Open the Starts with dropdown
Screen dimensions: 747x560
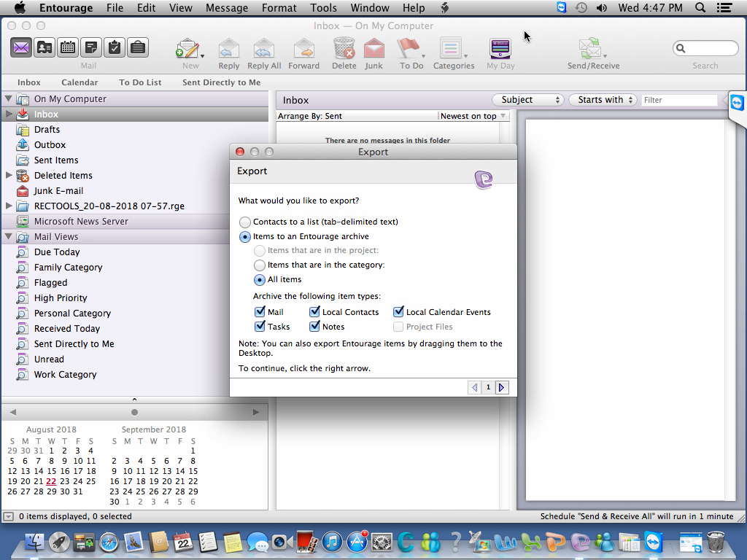(x=603, y=100)
